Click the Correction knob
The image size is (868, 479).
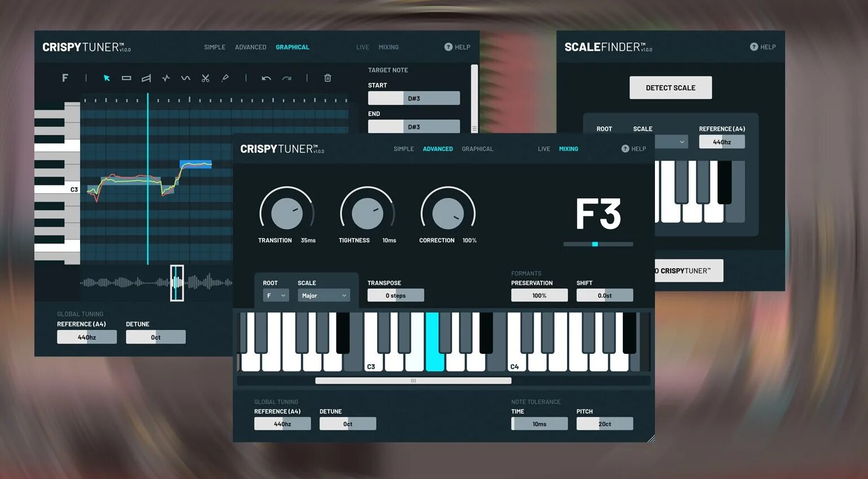[x=448, y=214]
